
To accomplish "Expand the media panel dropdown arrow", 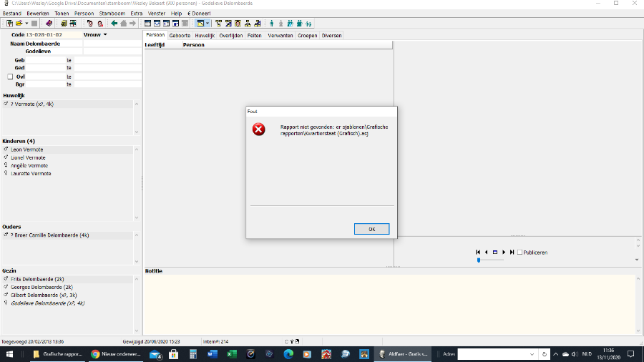I will [637, 260].
